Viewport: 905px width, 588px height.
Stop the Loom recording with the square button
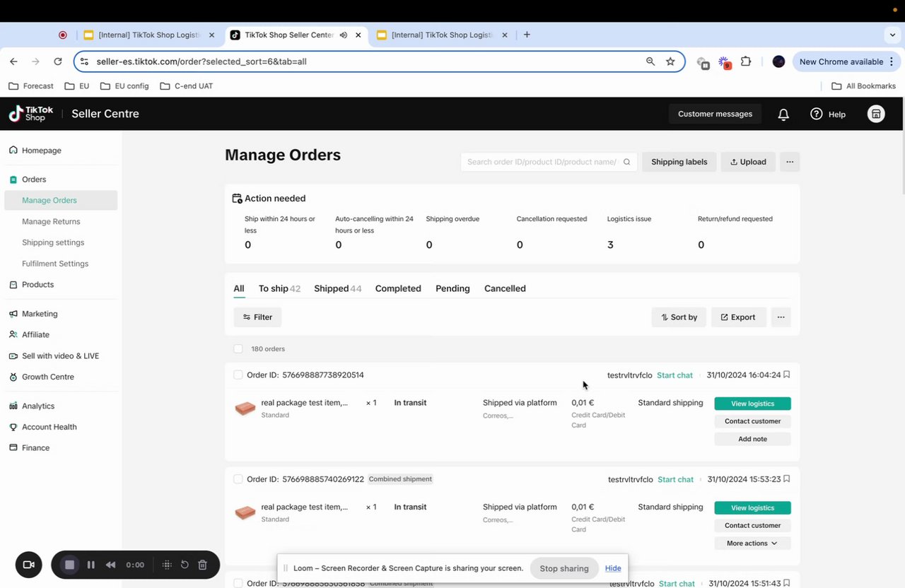coord(69,565)
